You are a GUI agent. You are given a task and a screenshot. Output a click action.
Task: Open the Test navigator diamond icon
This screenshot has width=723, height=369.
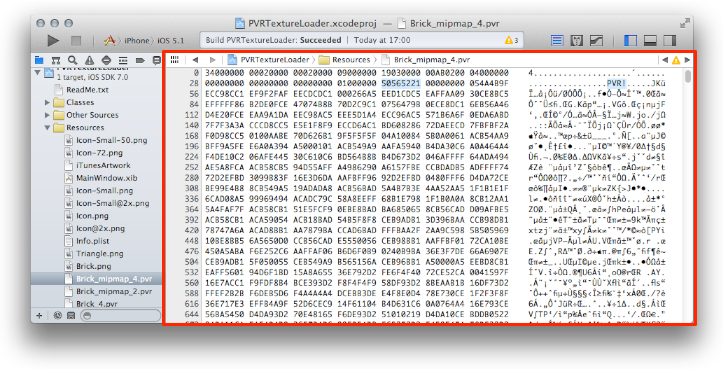pyautogui.click(x=106, y=60)
